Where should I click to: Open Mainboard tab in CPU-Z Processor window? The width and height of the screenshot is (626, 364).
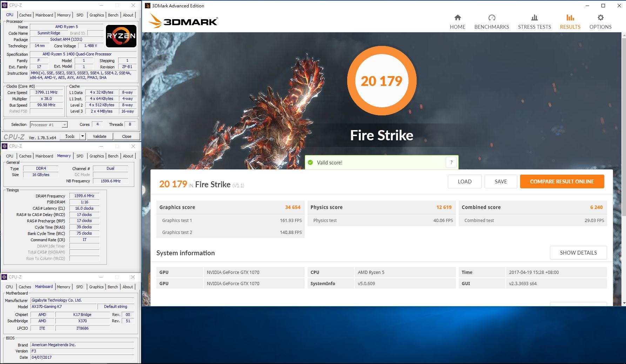[x=44, y=15]
